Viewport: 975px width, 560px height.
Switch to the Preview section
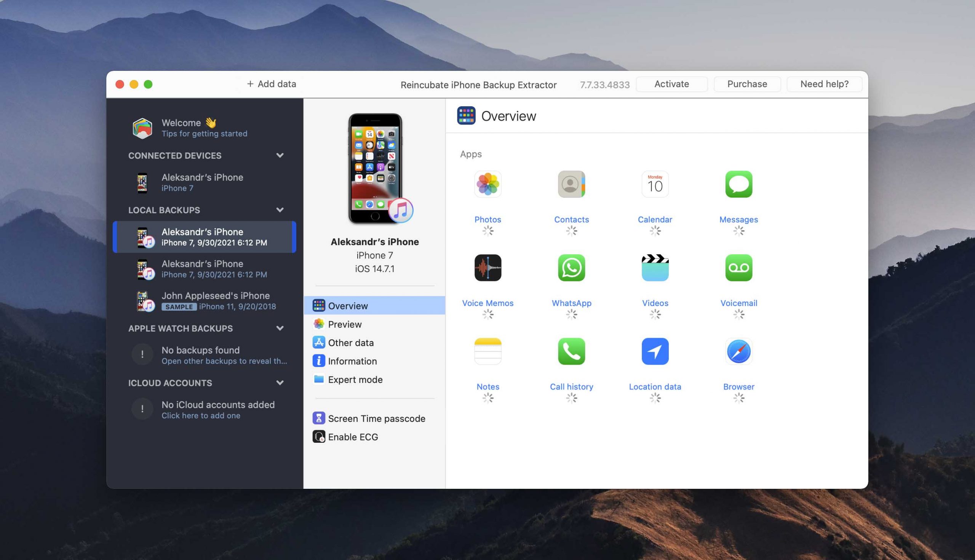pyautogui.click(x=374, y=324)
